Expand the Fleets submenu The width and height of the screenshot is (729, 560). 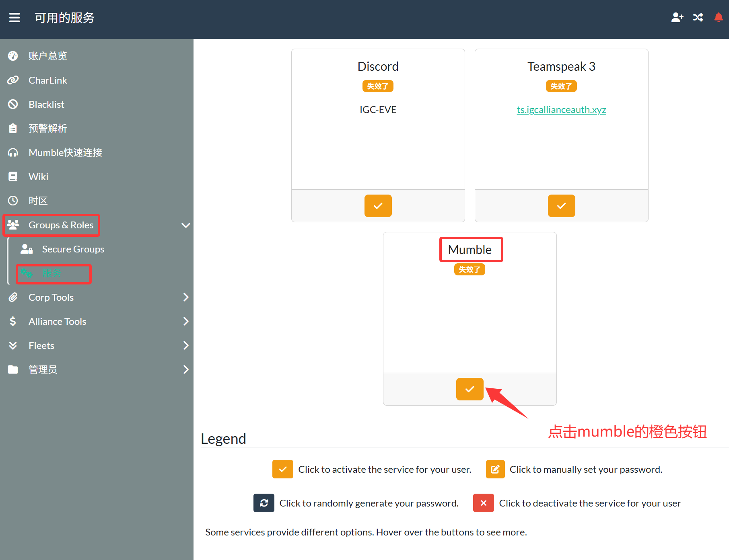pyautogui.click(x=185, y=346)
